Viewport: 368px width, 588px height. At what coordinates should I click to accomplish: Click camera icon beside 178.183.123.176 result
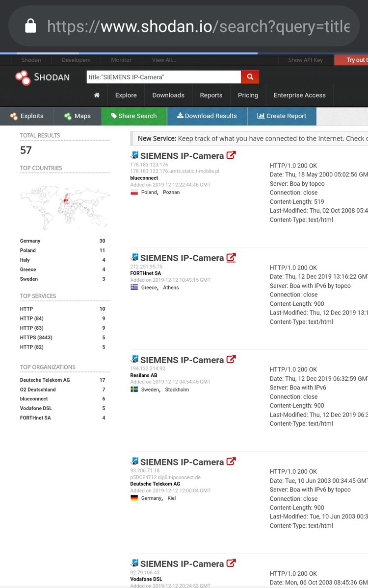click(x=134, y=155)
